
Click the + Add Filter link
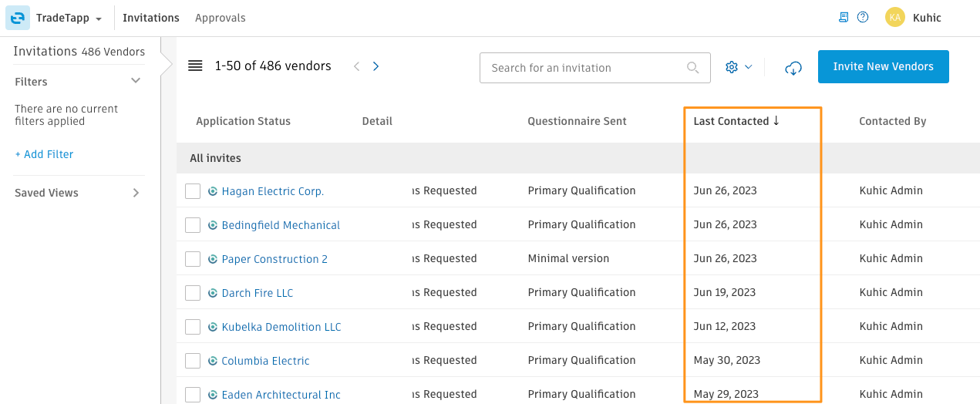44,154
